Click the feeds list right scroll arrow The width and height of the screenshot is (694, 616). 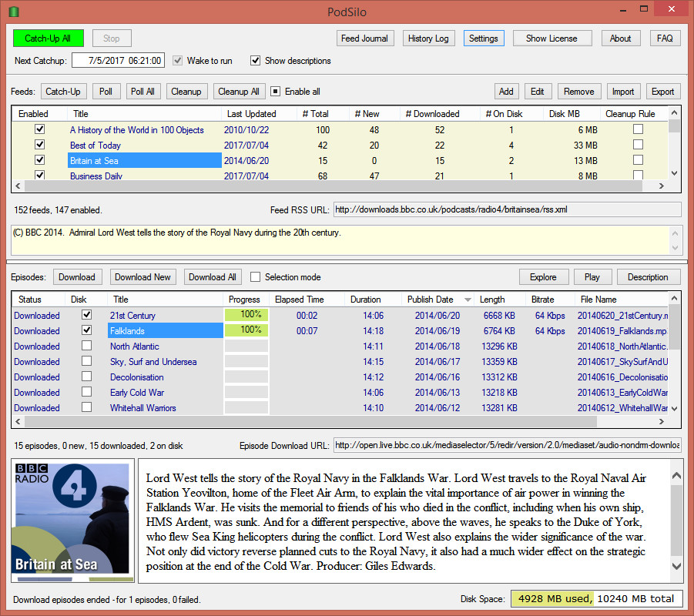click(661, 186)
